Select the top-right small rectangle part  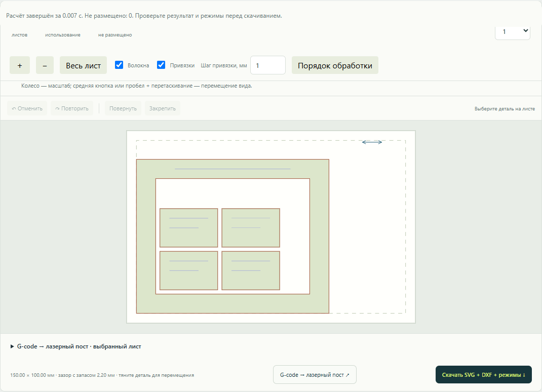coord(251,228)
